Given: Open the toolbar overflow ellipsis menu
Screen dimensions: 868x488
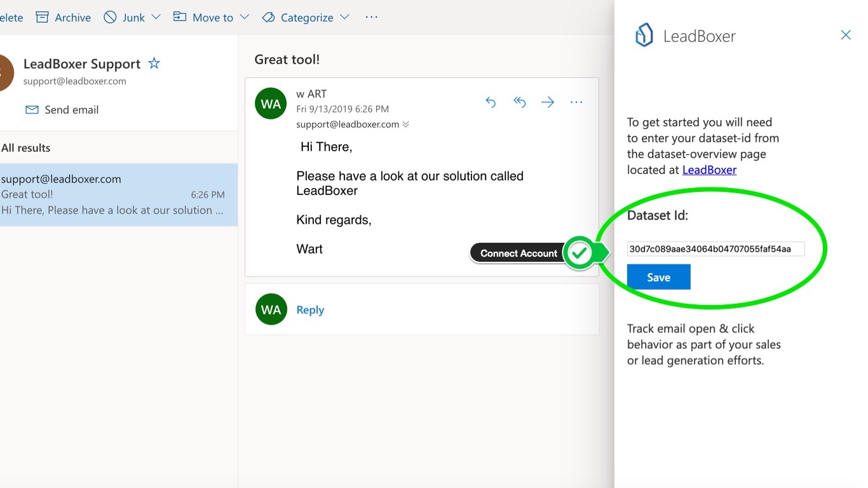Looking at the screenshot, I should 372,17.
